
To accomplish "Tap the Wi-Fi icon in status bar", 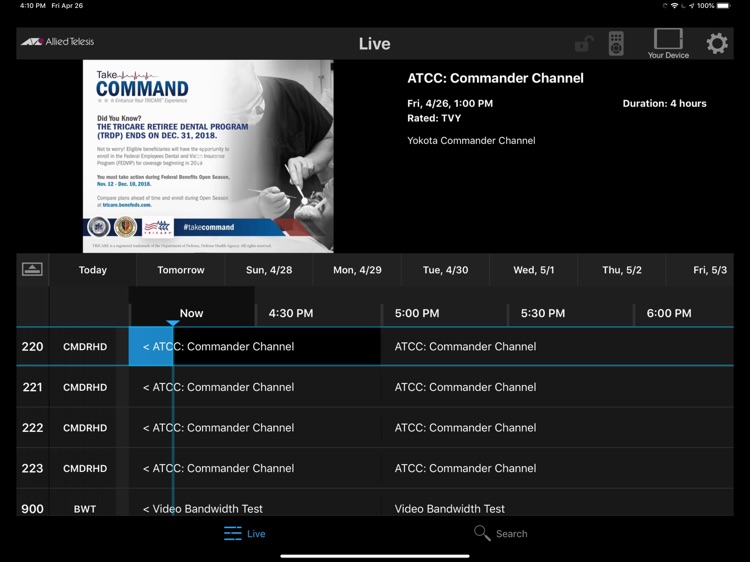I will [x=674, y=6].
